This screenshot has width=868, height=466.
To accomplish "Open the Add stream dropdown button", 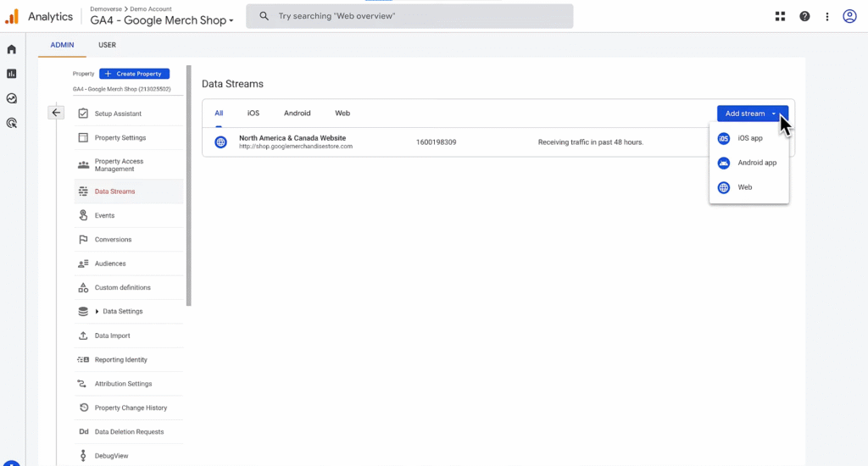I will [x=752, y=114].
